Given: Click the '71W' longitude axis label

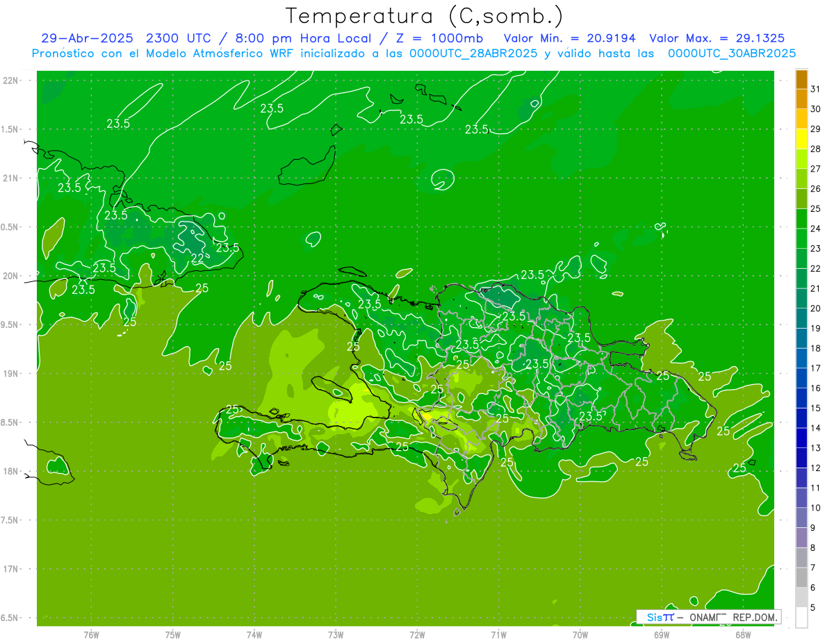Looking at the screenshot, I should click(498, 634).
